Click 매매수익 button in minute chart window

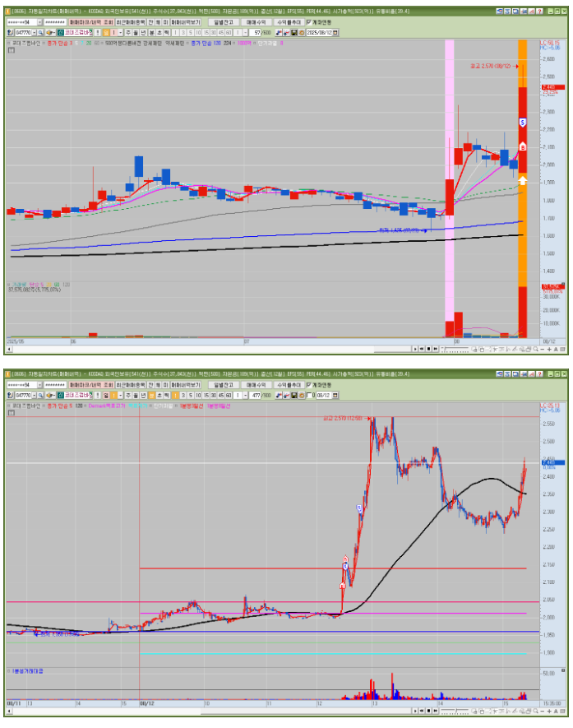pyautogui.click(x=256, y=384)
